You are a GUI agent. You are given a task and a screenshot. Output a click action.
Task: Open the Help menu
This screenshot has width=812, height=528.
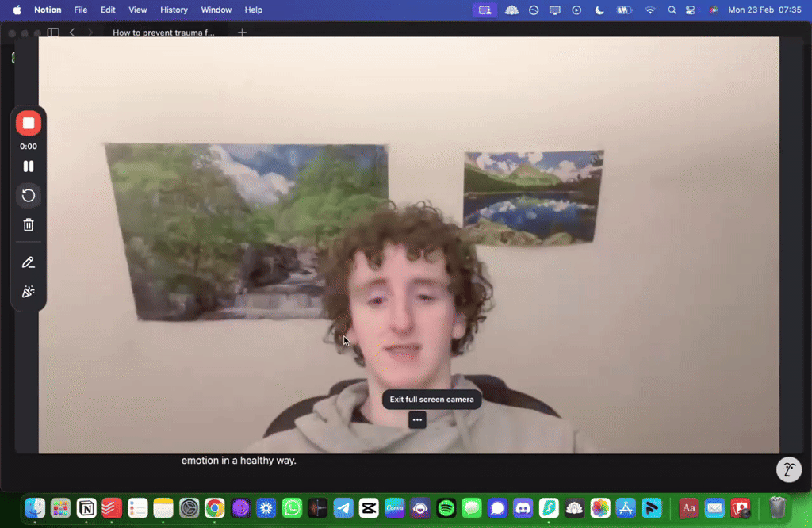[x=253, y=10]
